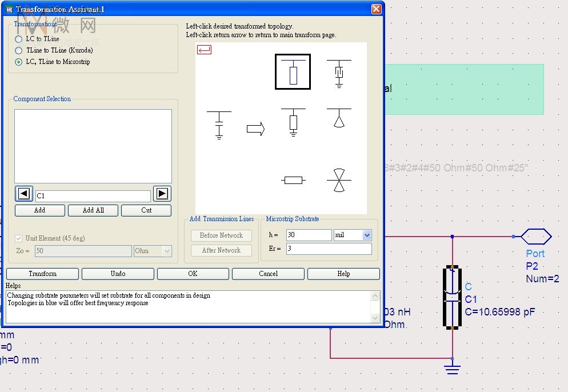Viewport: 568px width, 392px height.
Task: Click the Before Network button
Action: [x=221, y=235]
